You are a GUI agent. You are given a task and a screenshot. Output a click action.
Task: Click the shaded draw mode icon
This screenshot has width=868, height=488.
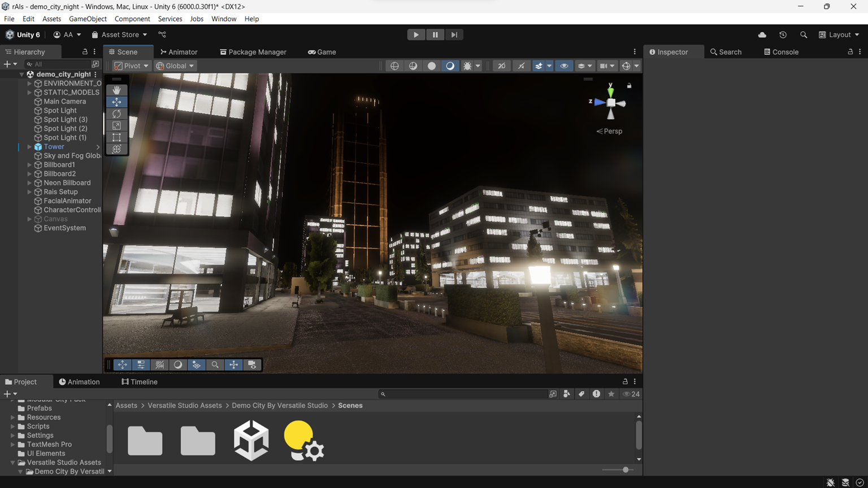pos(432,66)
